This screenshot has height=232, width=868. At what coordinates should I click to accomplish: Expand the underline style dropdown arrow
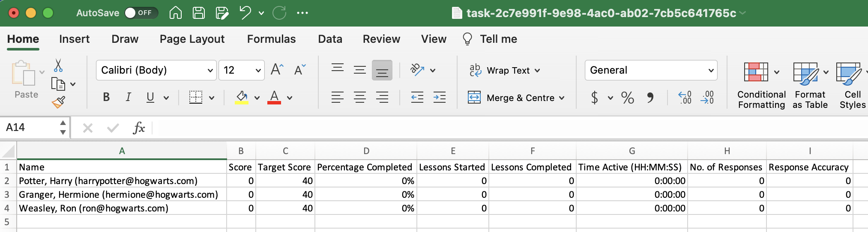166,98
